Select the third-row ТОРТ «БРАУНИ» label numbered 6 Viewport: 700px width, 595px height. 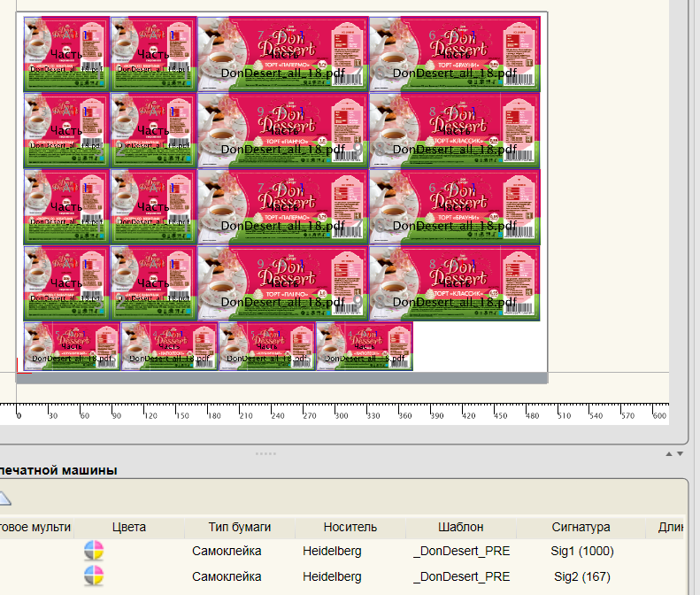click(x=455, y=207)
